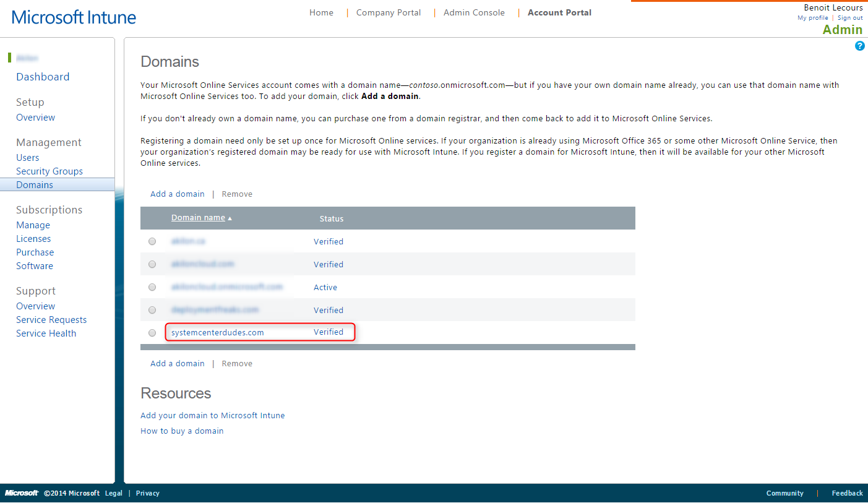Screen dimensions: 868x503
Task: Click Remove above the table
Action: click(237, 194)
